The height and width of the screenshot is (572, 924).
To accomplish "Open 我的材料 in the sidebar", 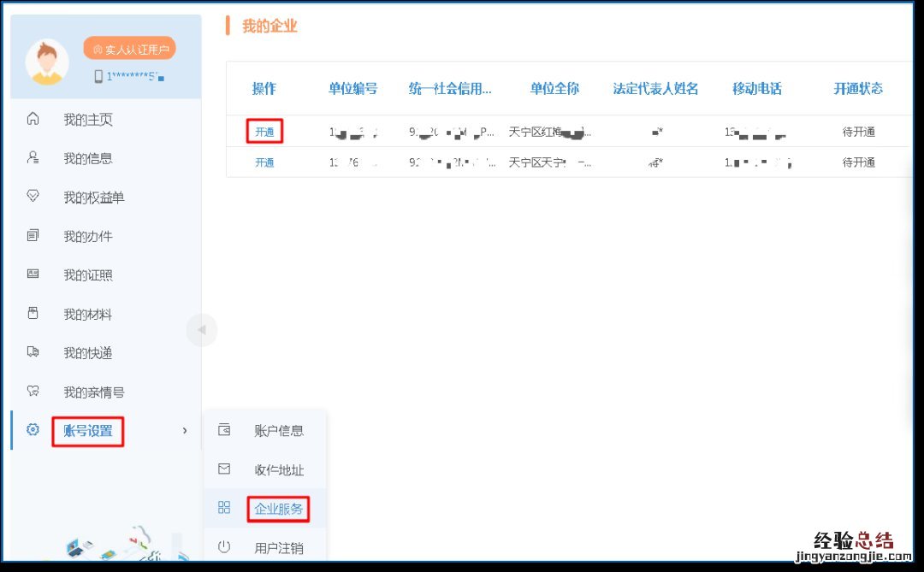I will (x=88, y=314).
